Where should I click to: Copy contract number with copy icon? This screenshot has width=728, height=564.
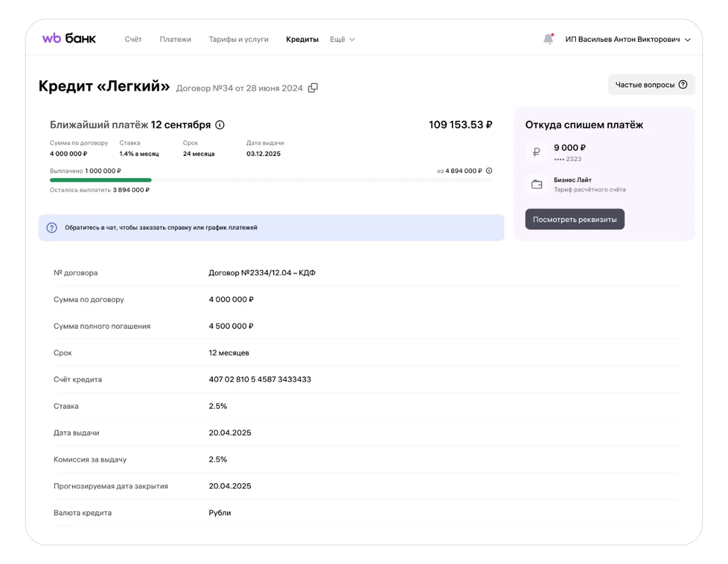pos(313,88)
